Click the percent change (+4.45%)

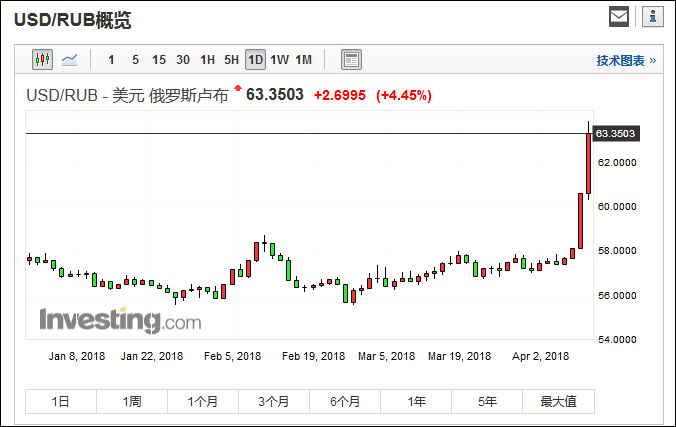[x=404, y=95]
